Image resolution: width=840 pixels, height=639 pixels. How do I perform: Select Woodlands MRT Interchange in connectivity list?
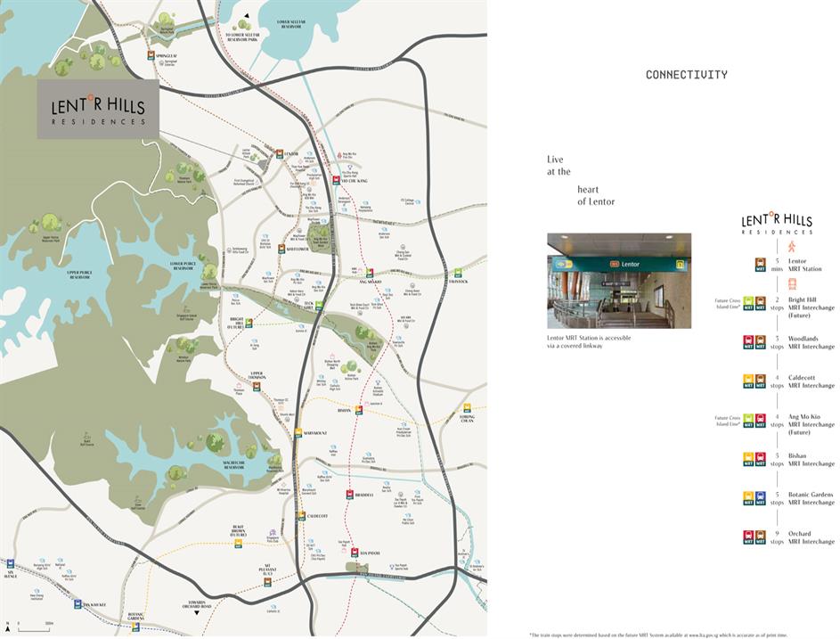point(811,342)
